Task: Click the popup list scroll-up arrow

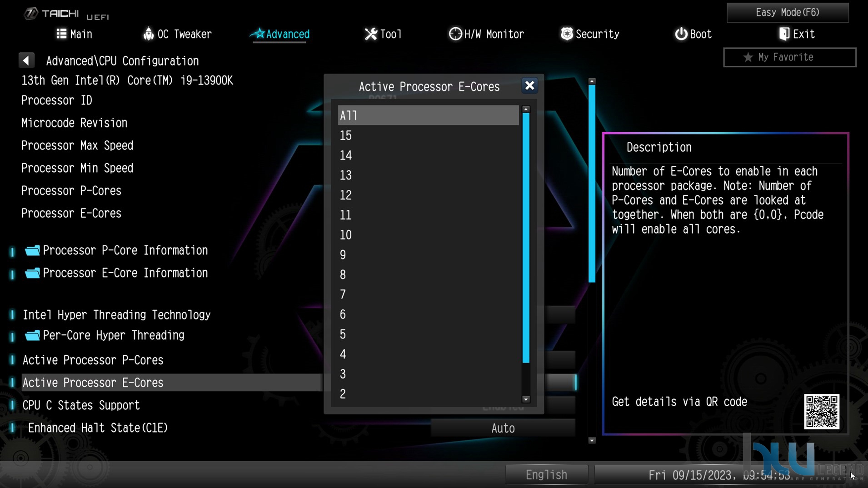Action: (x=526, y=110)
